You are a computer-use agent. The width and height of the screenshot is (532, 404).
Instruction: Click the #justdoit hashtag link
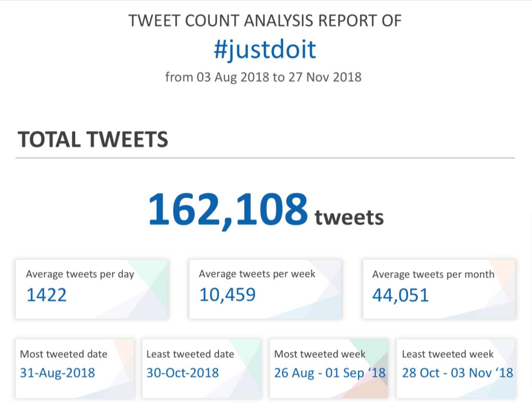click(265, 50)
